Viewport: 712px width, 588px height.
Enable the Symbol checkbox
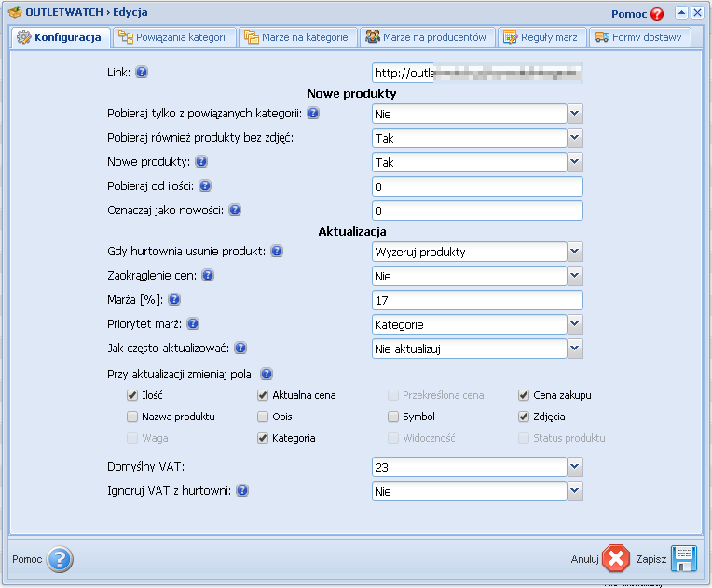coord(393,417)
